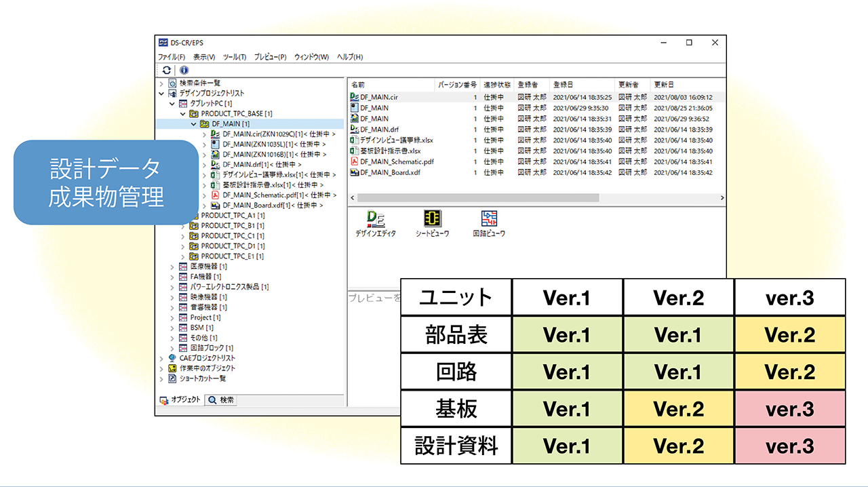The height and width of the screenshot is (487, 868).
Task: Launch the シートビューワ icon
Action: (432, 218)
